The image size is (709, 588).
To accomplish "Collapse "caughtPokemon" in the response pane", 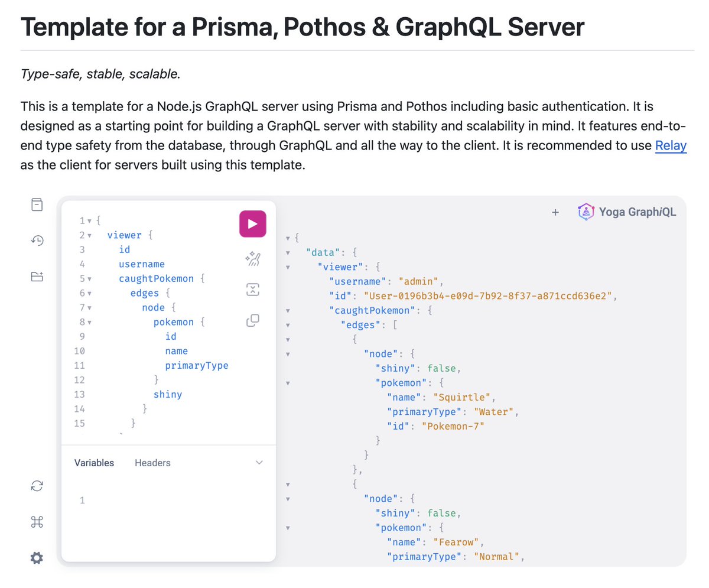I will (288, 310).
